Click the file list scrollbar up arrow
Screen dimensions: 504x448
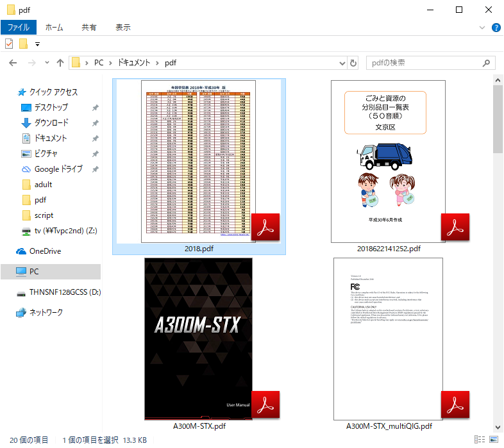point(498,80)
